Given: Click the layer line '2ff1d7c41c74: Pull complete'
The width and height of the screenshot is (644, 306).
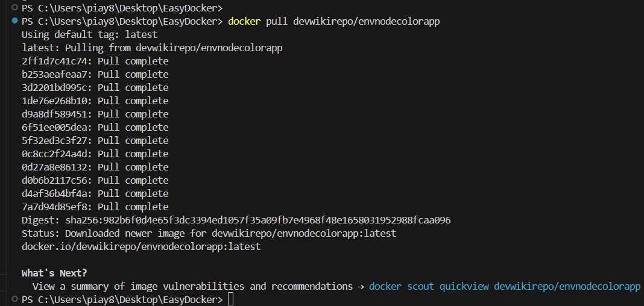Looking at the screenshot, I should [95, 61].
